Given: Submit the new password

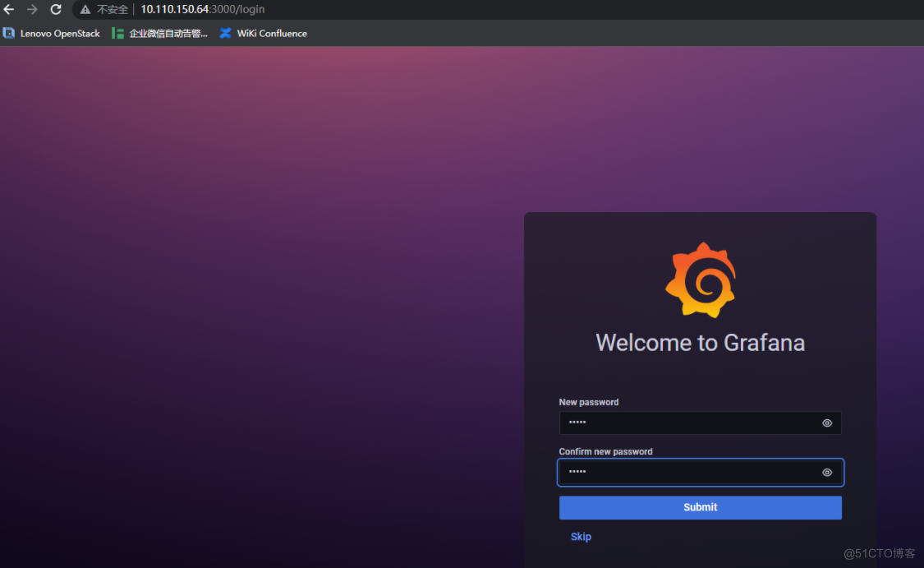Looking at the screenshot, I should [x=700, y=507].
